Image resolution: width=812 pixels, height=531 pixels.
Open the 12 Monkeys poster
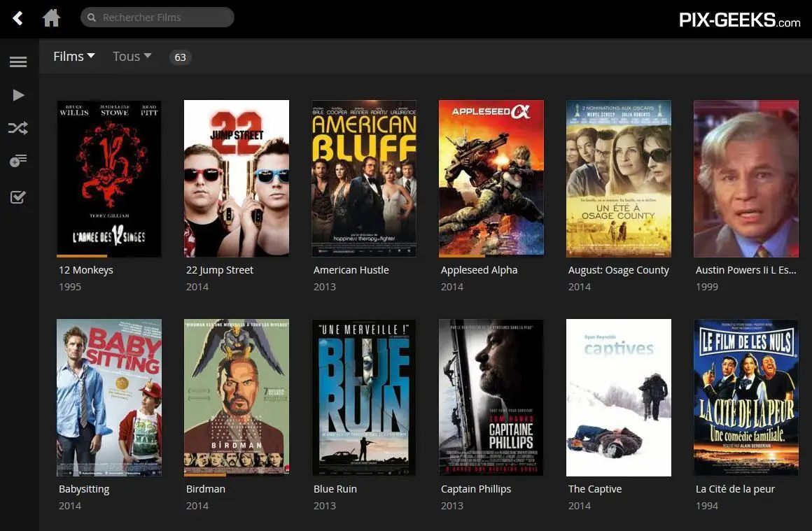[108, 178]
